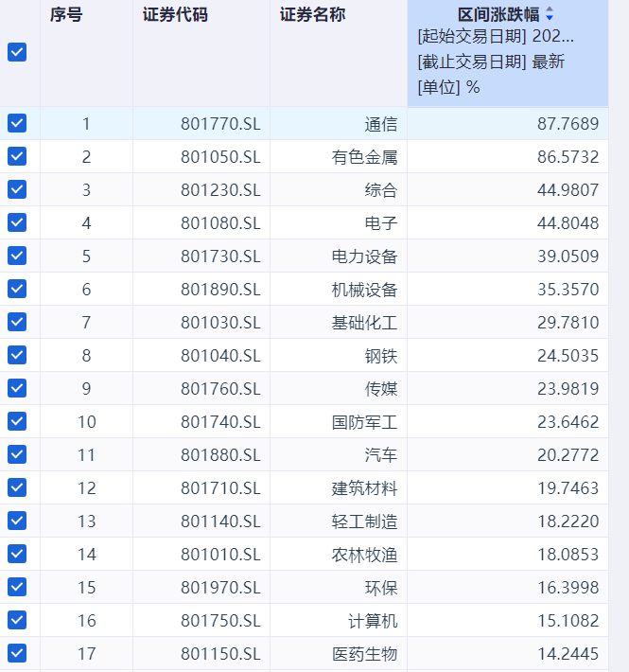Toggle the checkbox for row 电力设备
629x672 pixels.
click(17, 256)
